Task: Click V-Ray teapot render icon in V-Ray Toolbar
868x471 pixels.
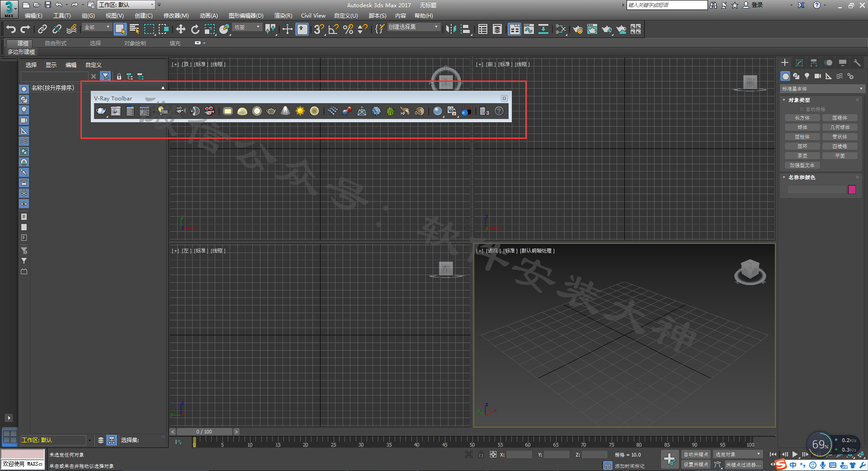Action: point(101,111)
